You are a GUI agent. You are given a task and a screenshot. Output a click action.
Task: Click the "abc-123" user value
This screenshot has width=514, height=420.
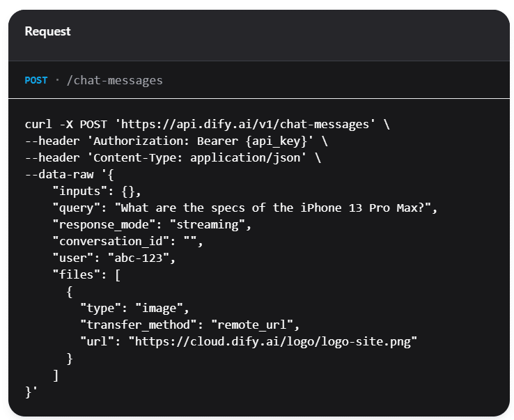pyautogui.click(x=139, y=258)
